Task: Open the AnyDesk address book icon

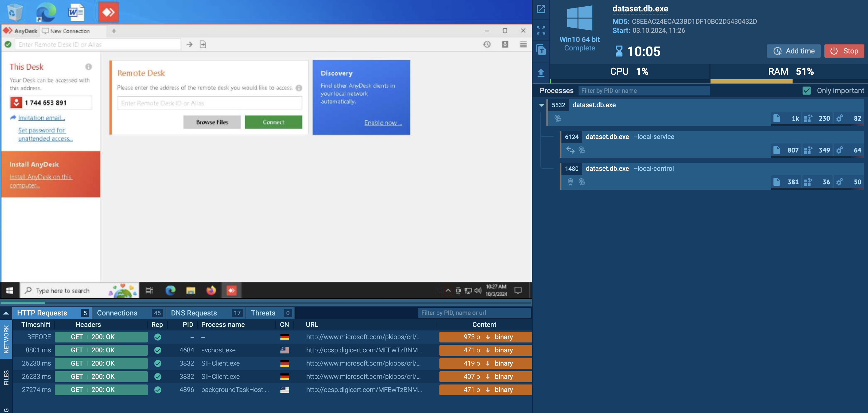Action: coord(505,44)
